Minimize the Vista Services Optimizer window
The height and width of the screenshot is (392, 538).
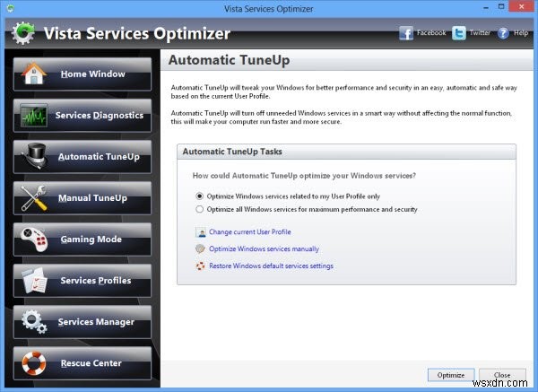[x=486, y=7]
